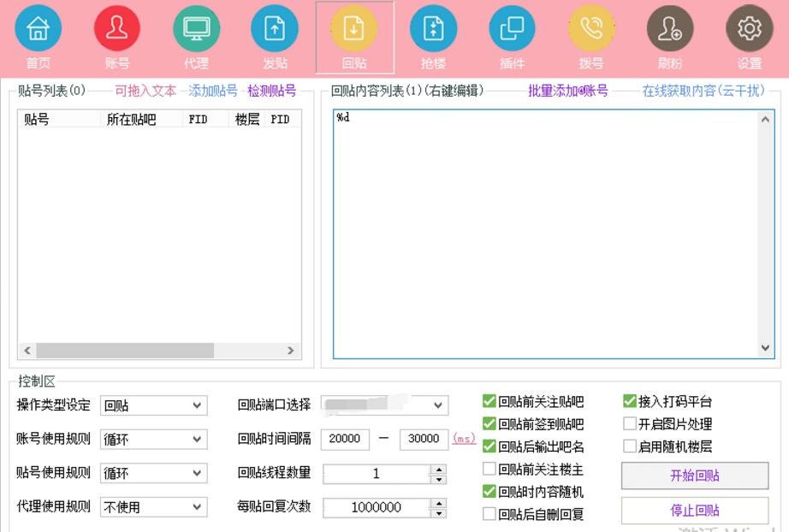Open the 代理 proxy monitor icon
789x532 pixels.
(196, 29)
